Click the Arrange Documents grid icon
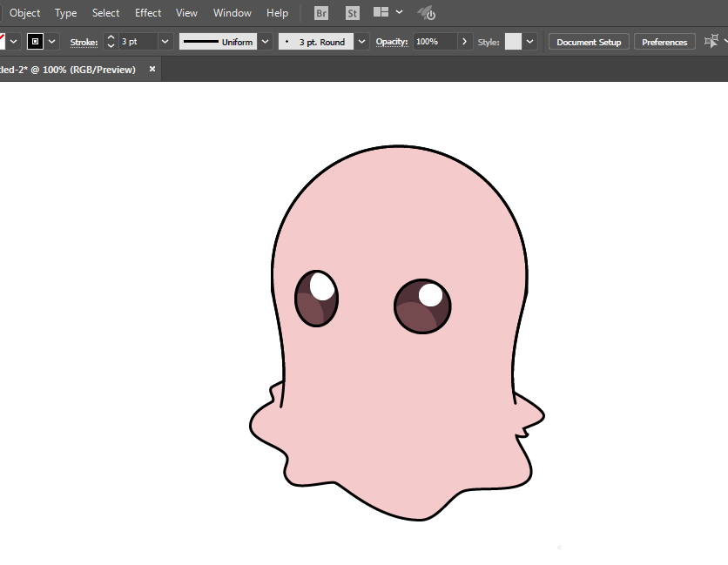 [x=381, y=13]
